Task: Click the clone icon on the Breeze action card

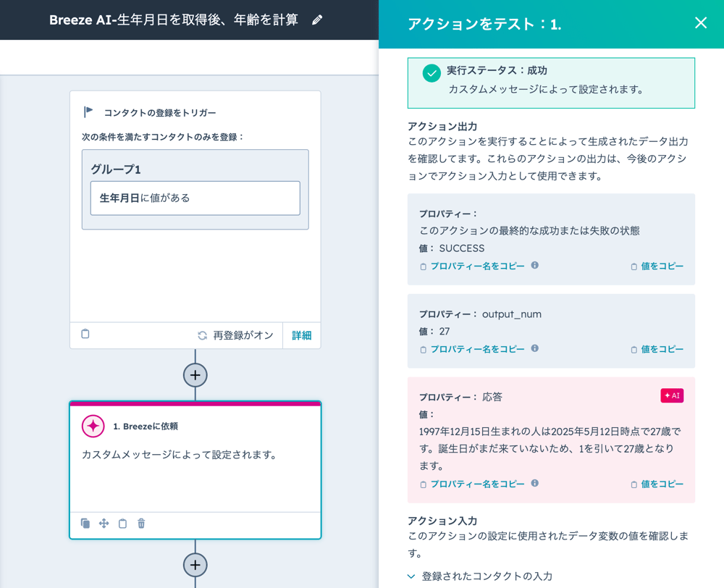Action: (x=84, y=523)
